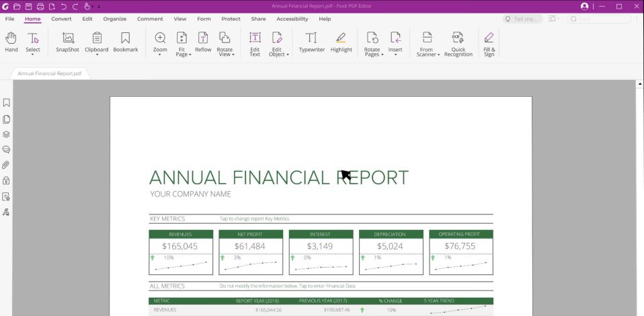
Task: Click the Edit Object icon
Action: tap(277, 38)
